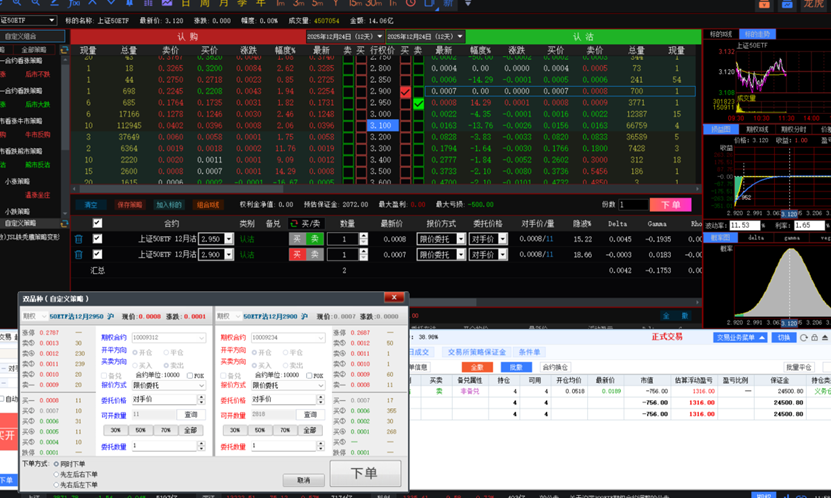Click 波动率 input showing 11.53
Screen dimensions: 831x498
click(x=745, y=226)
